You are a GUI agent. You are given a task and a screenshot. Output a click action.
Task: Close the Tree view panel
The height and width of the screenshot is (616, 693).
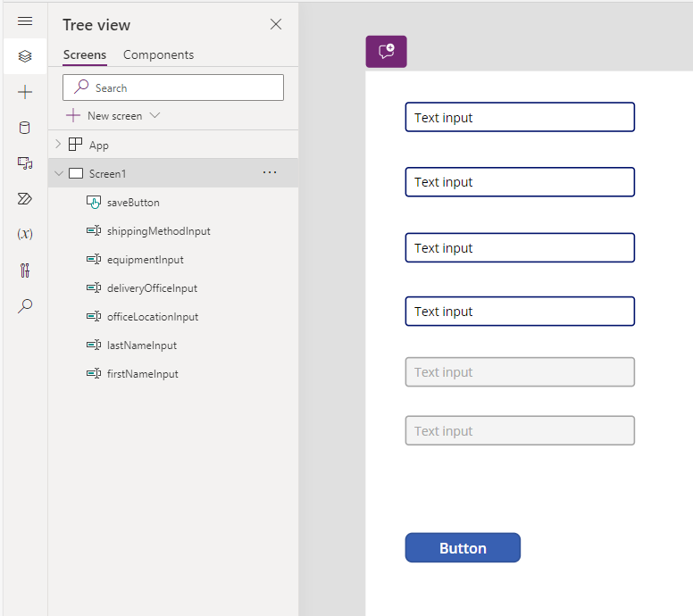[276, 24]
